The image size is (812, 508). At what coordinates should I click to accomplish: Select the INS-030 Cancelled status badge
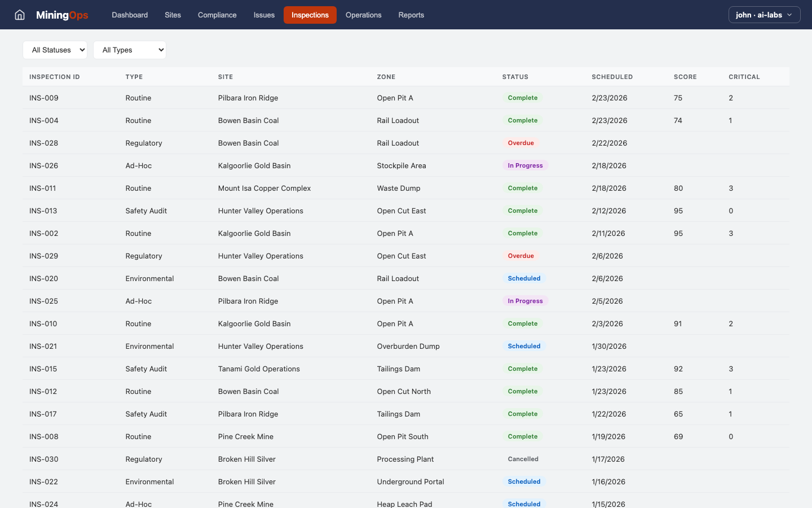coord(523,459)
